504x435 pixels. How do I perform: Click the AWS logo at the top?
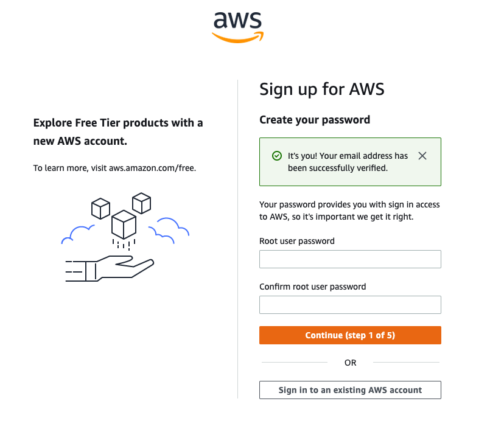237,24
